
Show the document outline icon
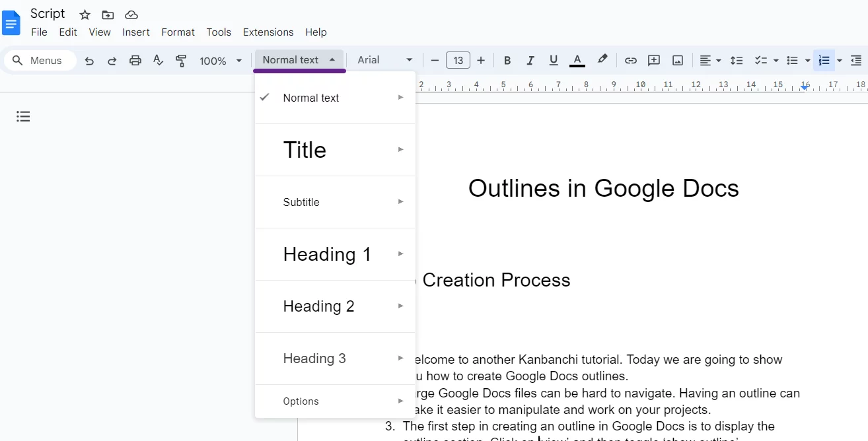[23, 117]
